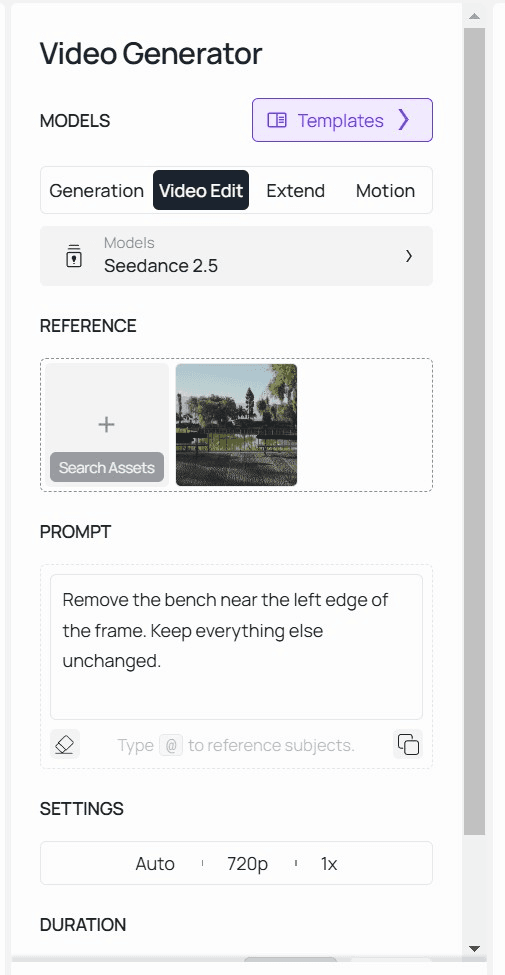
Task: Copy the prompt using copy icon
Action: click(408, 744)
